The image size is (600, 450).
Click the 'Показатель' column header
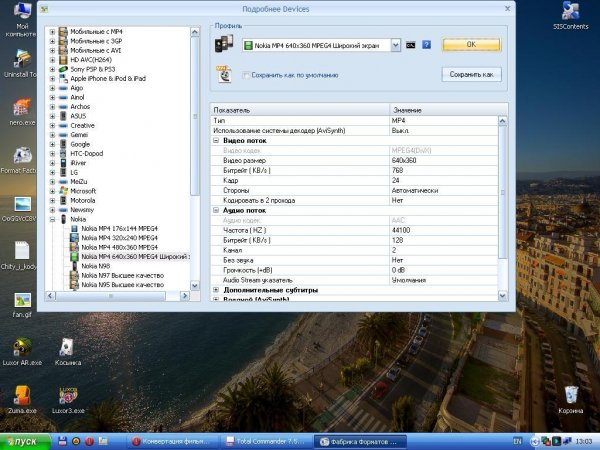[300, 110]
